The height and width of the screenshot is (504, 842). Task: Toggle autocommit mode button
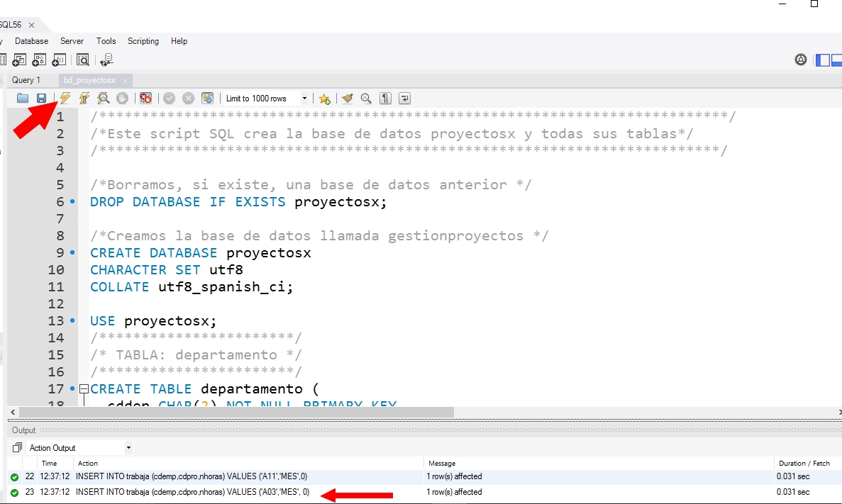207,99
